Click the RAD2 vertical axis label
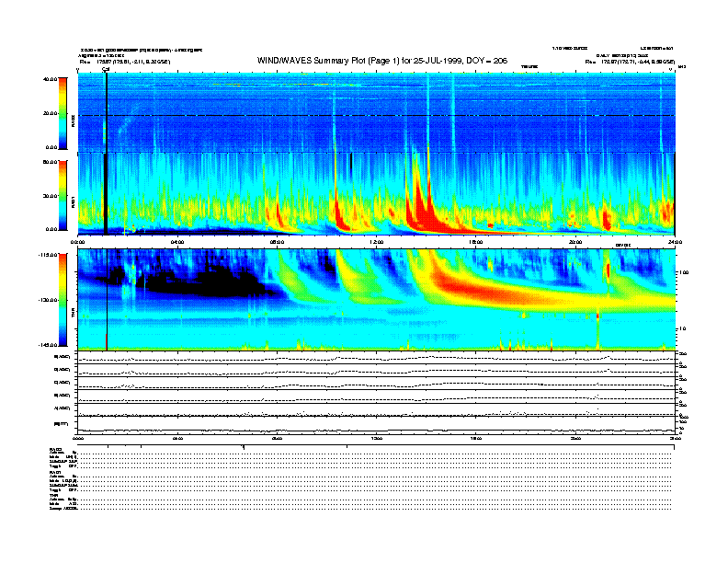The width and height of the screenshot is (728, 563). 73,121
